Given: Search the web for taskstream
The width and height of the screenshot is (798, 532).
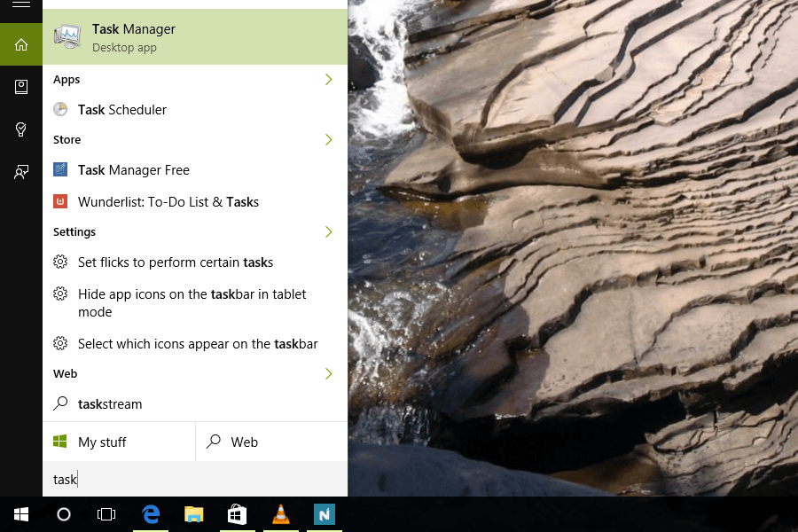Looking at the screenshot, I should pos(195,403).
